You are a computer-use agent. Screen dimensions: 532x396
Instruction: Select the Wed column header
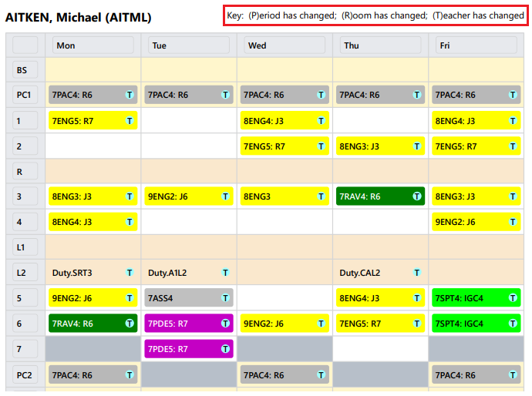(x=285, y=45)
